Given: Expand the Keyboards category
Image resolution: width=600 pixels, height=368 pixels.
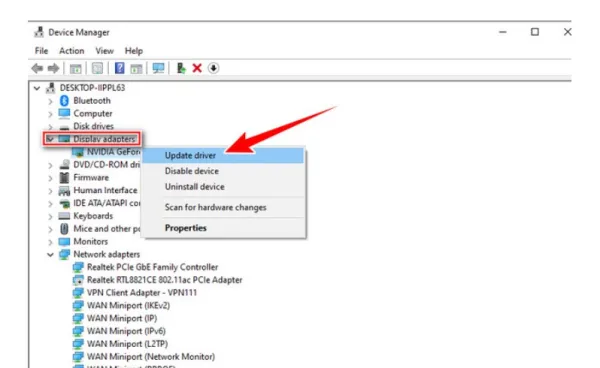Looking at the screenshot, I should [50, 217].
